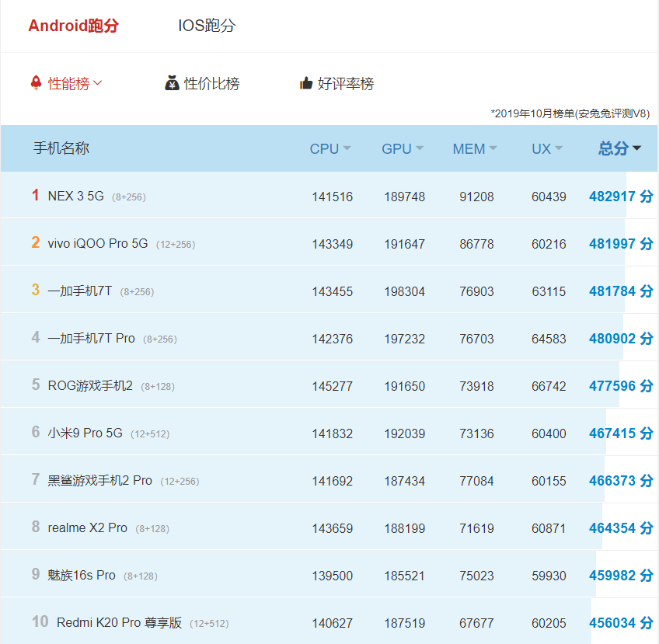This screenshot has width=659, height=644.
Task: Click the thumbs-up icon beside 好评率榜
Action: click(306, 83)
